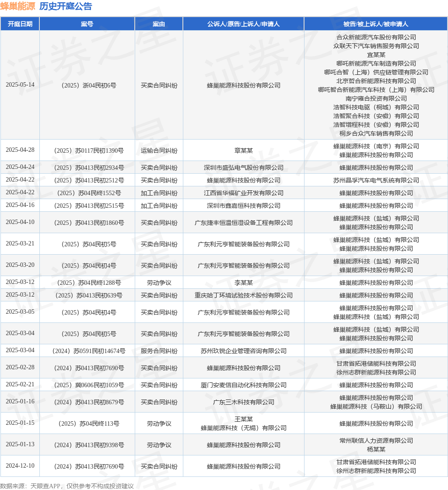Click the 蜂巢能源 title text
This screenshot has height=490, width=448.
tap(17, 6)
